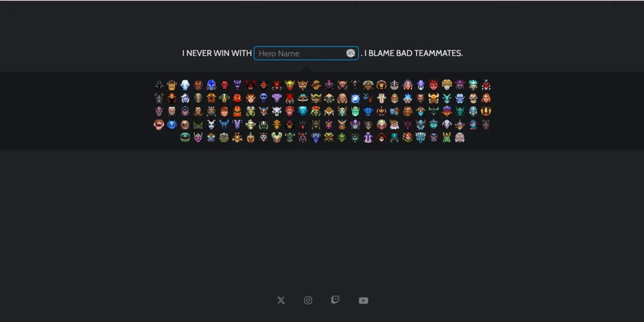
Task: Choose the Ogre Magi hero icon
Action: pyautogui.click(x=394, y=111)
